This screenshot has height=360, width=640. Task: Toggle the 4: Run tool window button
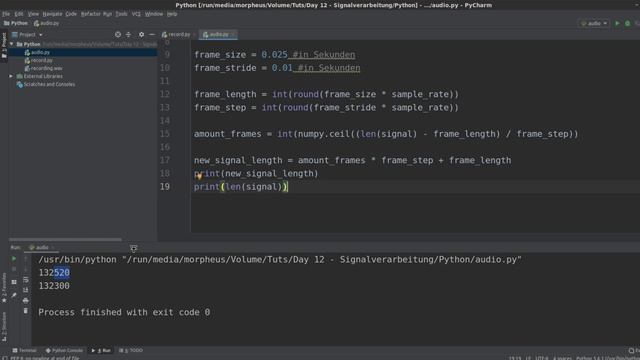pos(101,351)
